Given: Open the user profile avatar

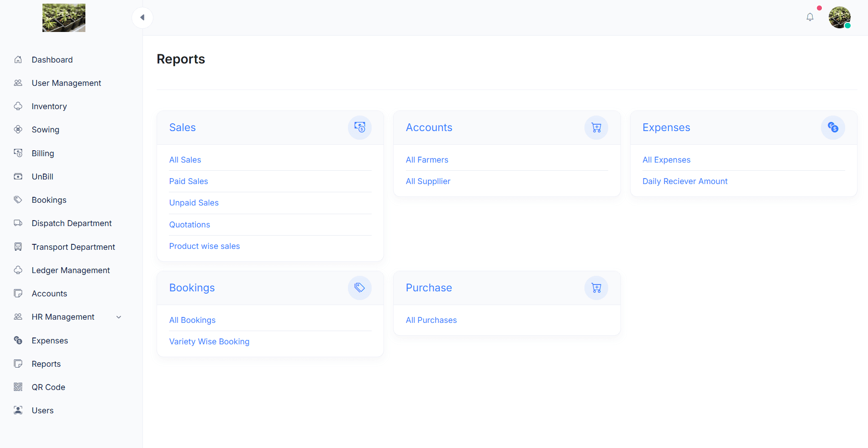Looking at the screenshot, I should tap(839, 17).
